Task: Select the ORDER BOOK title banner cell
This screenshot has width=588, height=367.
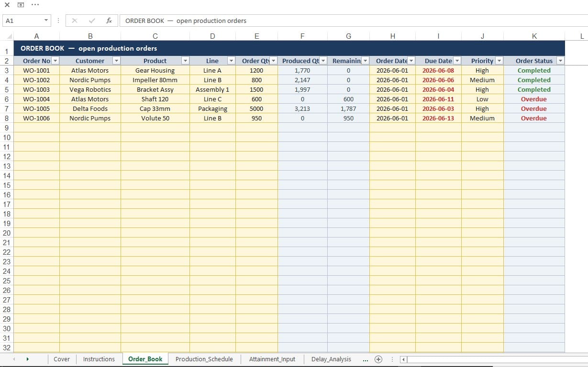Action: pos(289,48)
